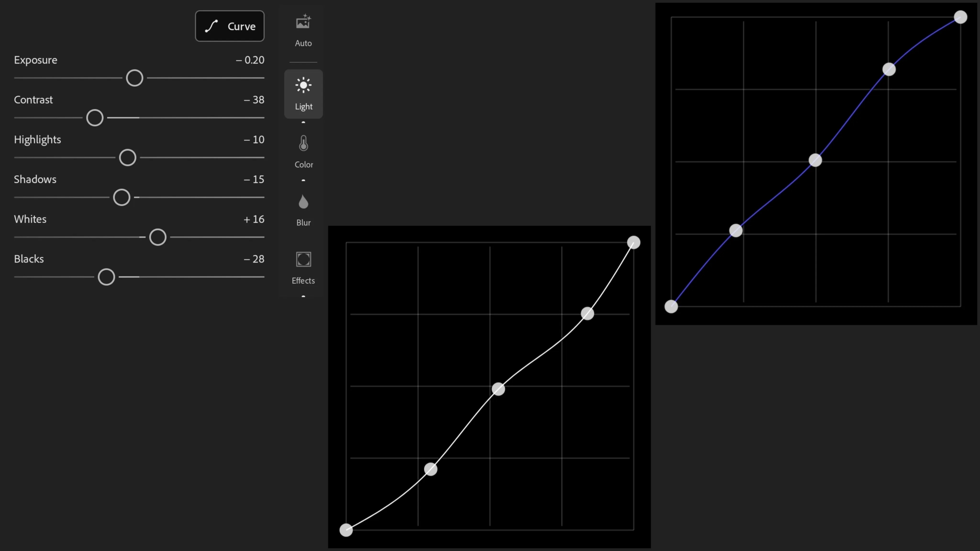
Task: Click the Blacks value -28
Action: click(254, 259)
